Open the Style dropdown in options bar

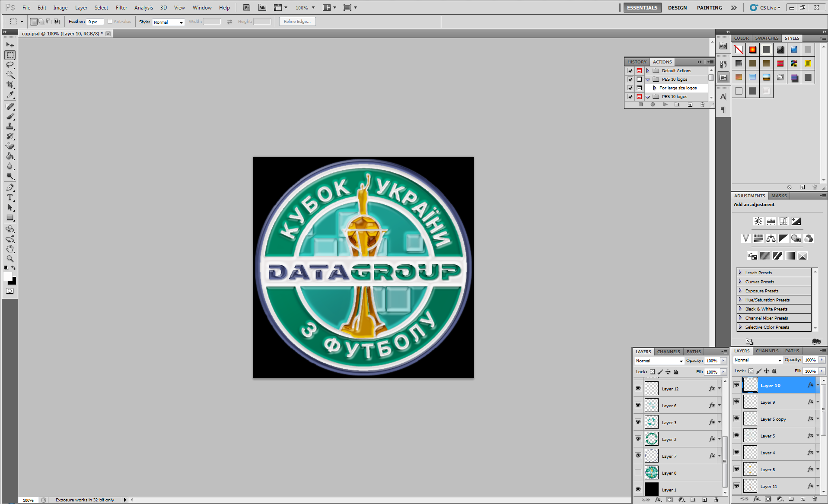pos(168,22)
